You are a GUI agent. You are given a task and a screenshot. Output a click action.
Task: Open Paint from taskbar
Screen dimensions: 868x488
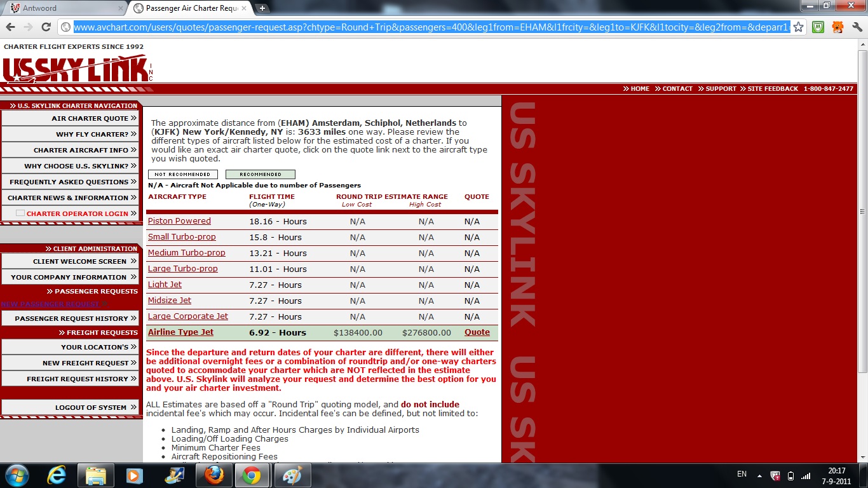pyautogui.click(x=292, y=475)
